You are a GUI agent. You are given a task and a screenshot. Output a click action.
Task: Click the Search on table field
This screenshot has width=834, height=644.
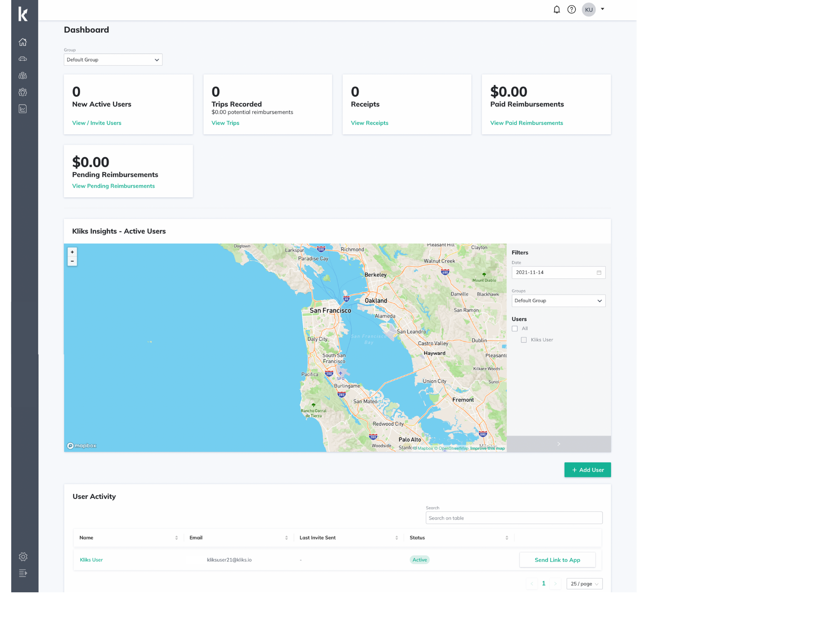click(514, 518)
